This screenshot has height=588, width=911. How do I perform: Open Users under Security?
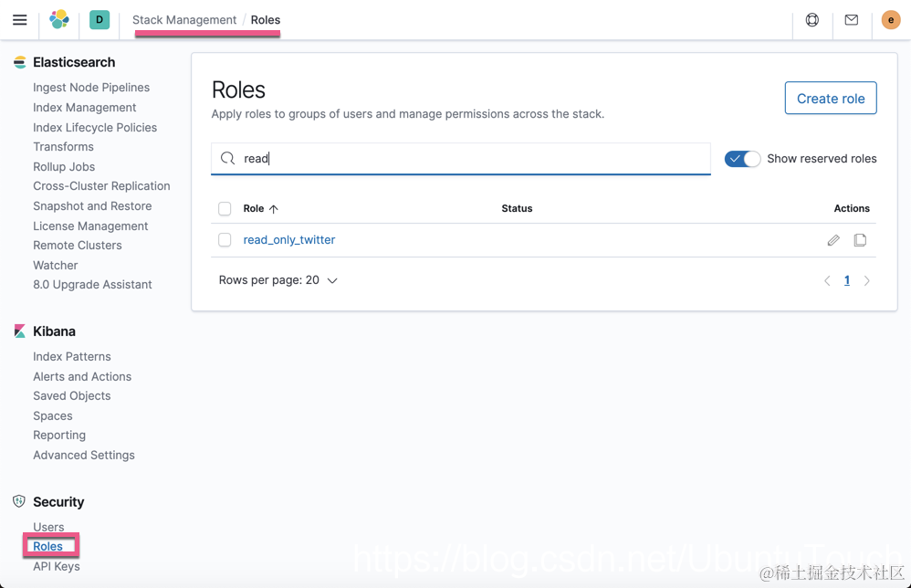(x=48, y=527)
